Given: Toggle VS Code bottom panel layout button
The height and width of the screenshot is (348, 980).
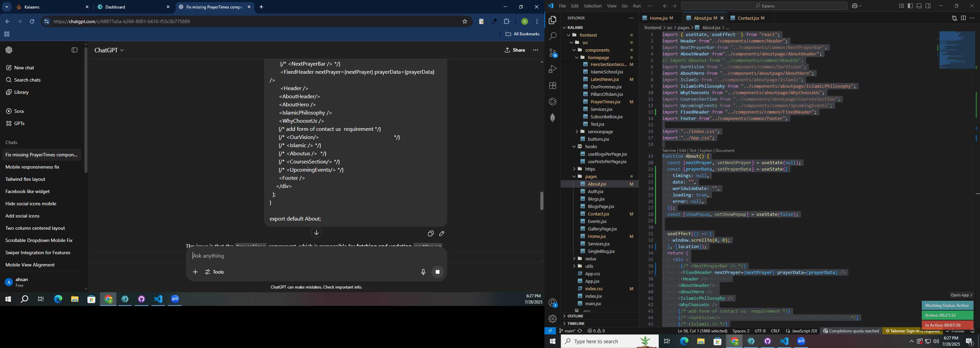Looking at the screenshot, I should 919,6.
